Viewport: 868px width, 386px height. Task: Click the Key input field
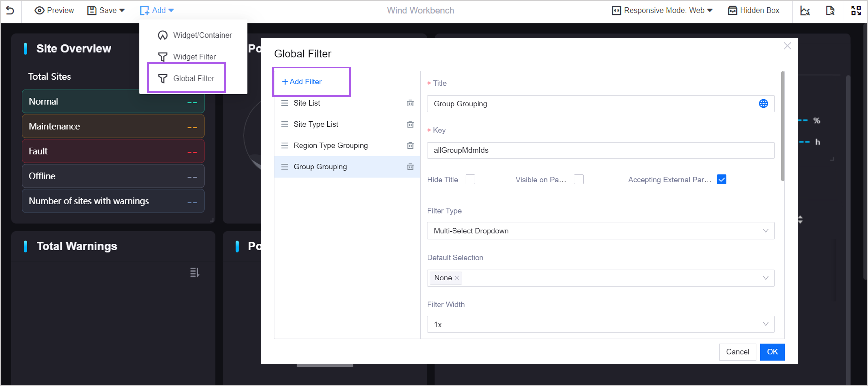[x=600, y=150]
